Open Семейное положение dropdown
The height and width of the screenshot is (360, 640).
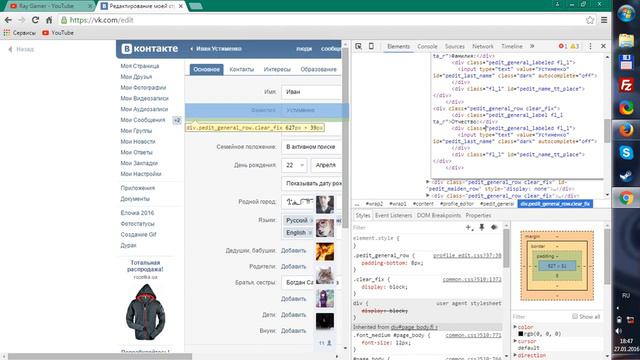point(311,147)
